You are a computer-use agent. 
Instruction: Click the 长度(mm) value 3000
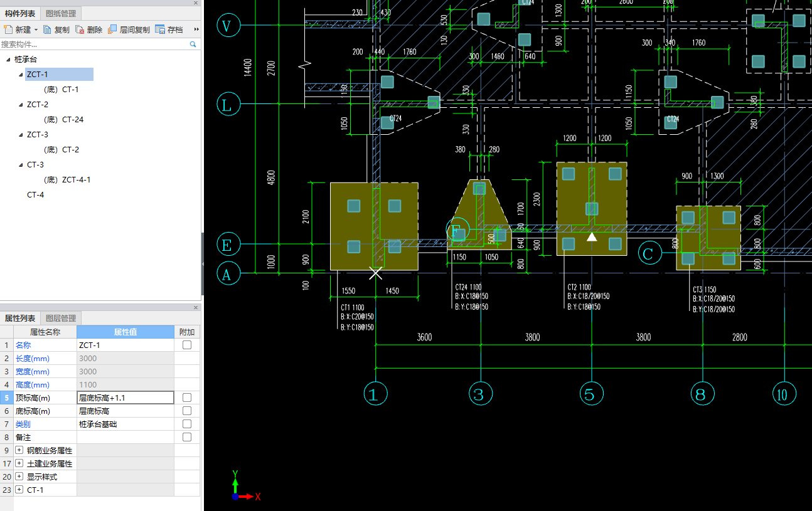126,358
